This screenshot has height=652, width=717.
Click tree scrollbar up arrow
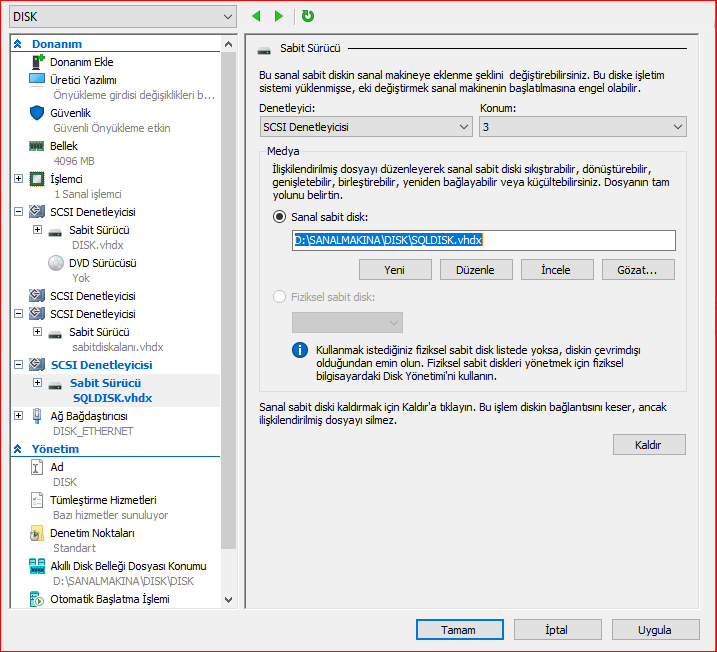229,44
